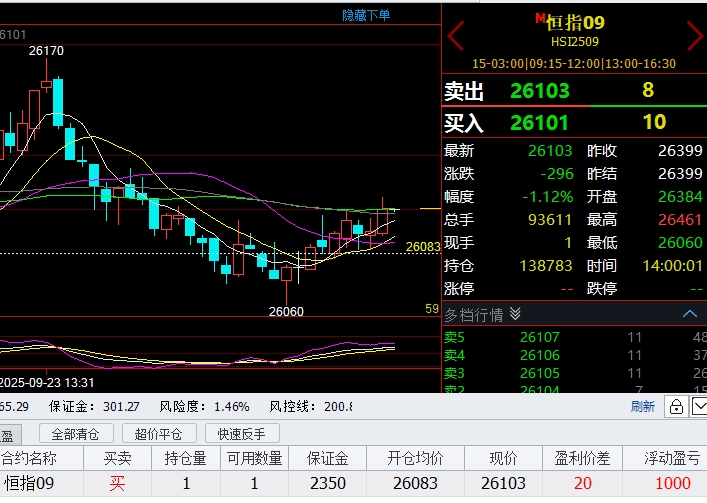Click profit spread value 20
Viewport: 707px width, 503px height.
pyautogui.click(x=583, y=484)
